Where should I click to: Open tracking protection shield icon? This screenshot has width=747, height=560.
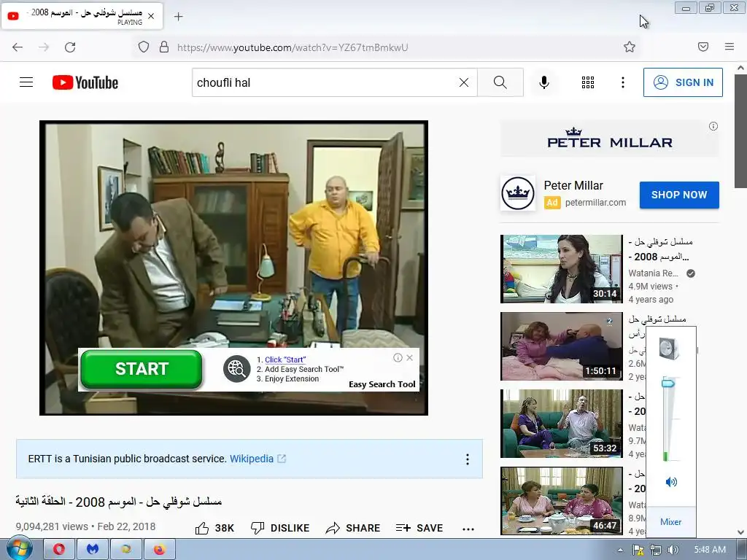144,47
